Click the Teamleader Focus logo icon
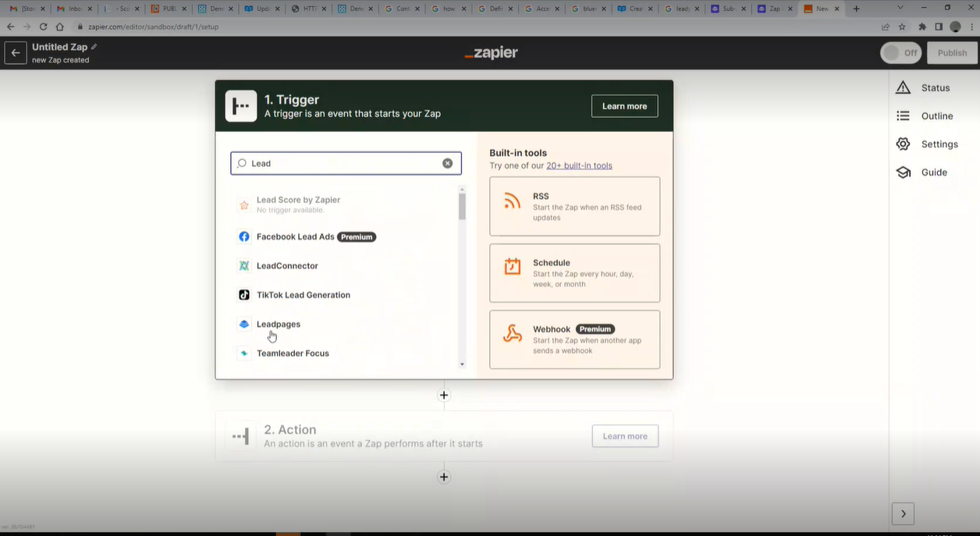The image size is (980, 536). (244, 353)
